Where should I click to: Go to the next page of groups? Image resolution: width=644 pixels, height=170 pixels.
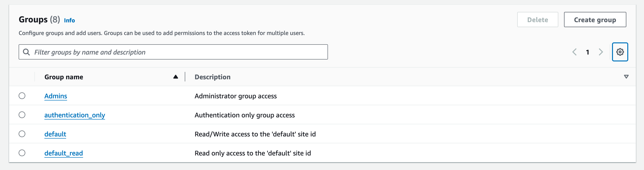[601, 52]
